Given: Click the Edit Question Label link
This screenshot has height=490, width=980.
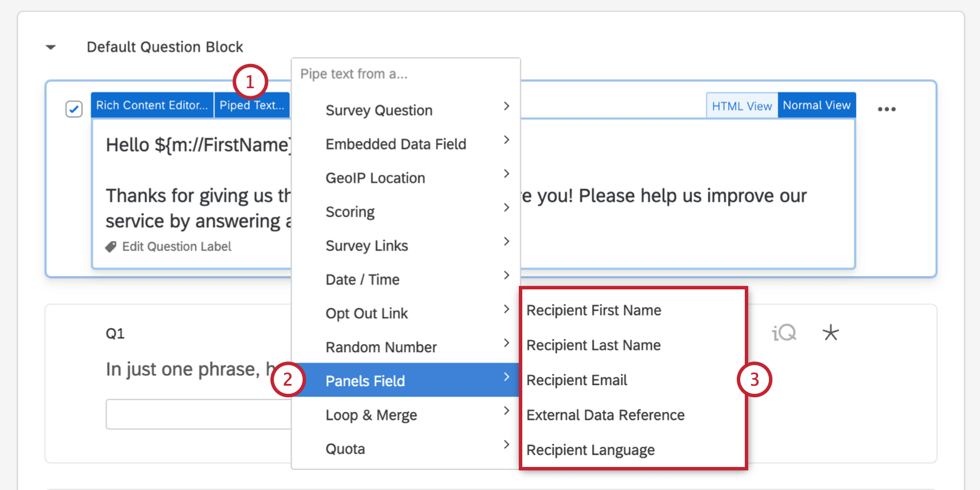Looking at the screenshot, I should (176, 247).
